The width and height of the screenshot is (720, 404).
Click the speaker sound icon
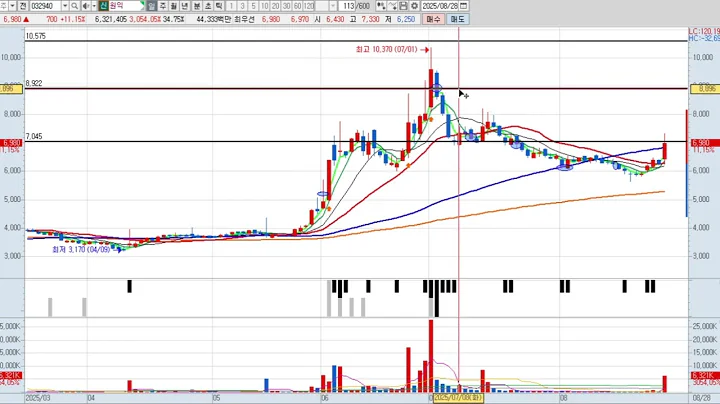(86, 6)
